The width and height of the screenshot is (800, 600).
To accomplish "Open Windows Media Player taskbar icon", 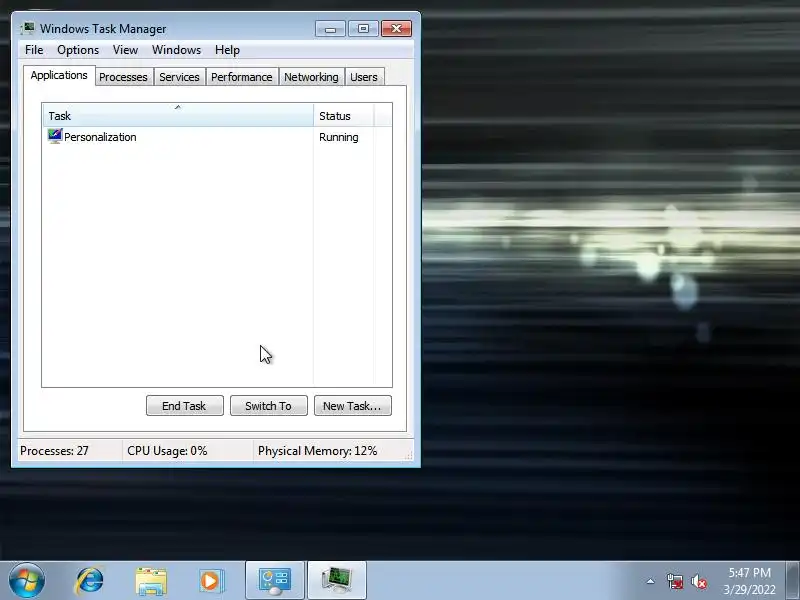I will (211, 581).
